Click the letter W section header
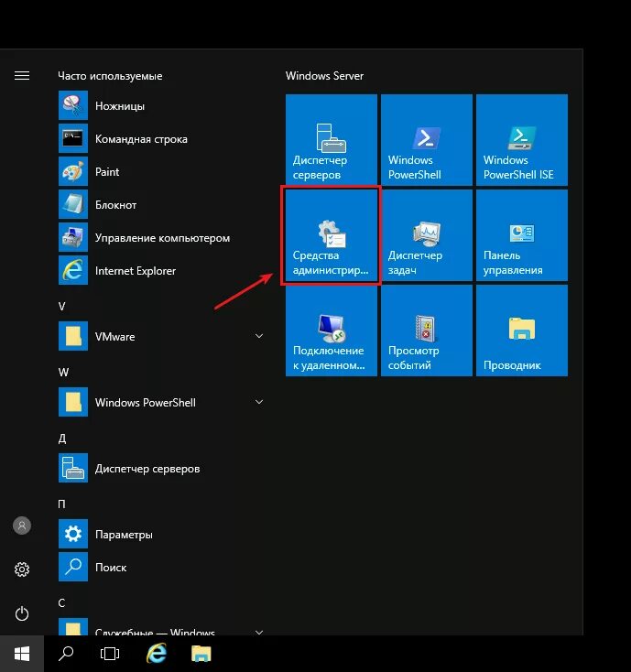Screen dimensions: 631x672 pos(63,373)
